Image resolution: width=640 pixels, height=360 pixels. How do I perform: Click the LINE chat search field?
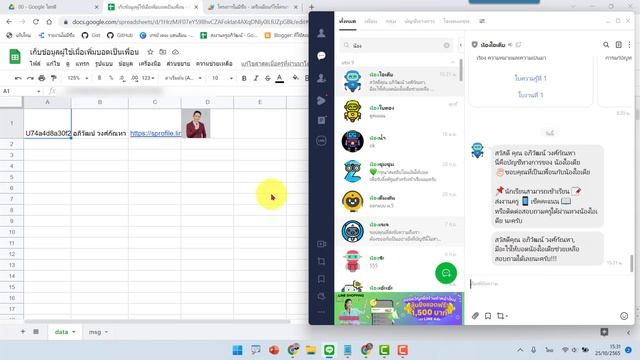coord(396,45)
